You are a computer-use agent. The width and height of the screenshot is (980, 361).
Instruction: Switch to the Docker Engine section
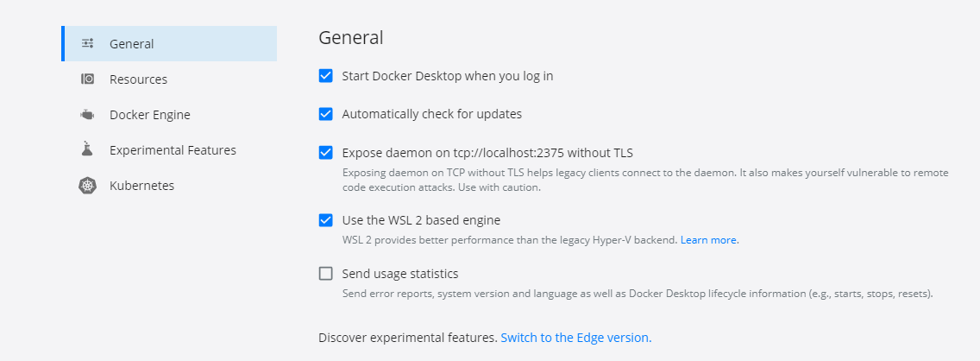169,115
